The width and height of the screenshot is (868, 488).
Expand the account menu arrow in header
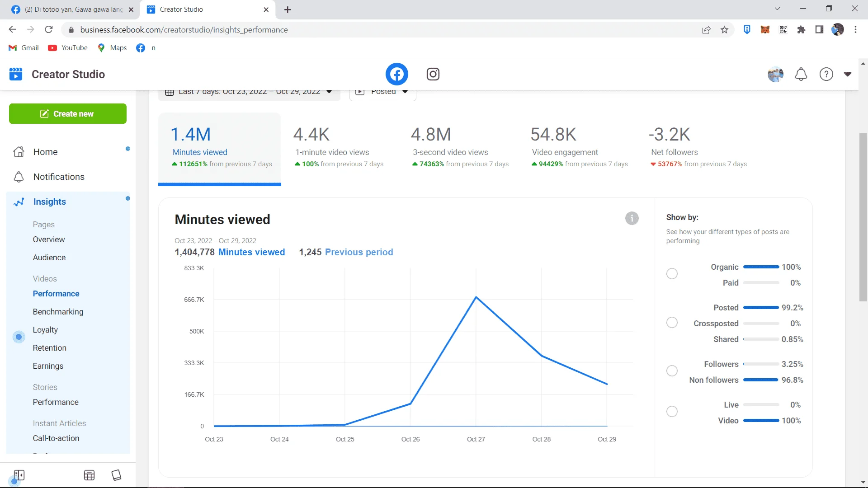tap(848, 74)
